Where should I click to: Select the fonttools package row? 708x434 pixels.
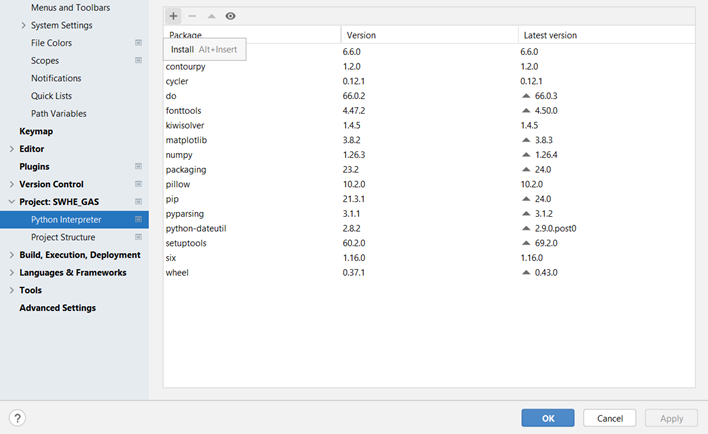(x=429, y=111)
